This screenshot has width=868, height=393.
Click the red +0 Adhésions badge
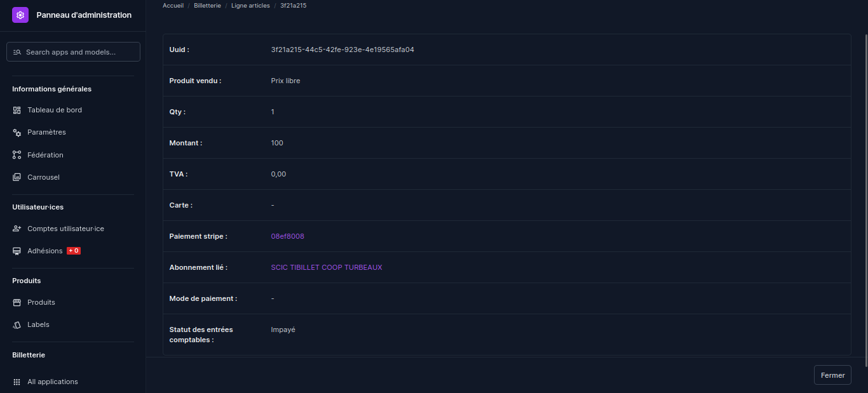[x=74, y=251]
